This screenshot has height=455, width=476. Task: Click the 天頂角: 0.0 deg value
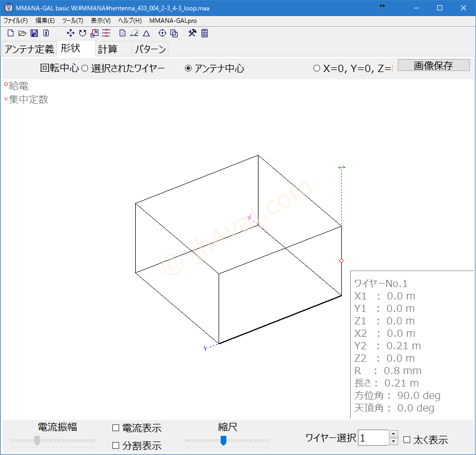[394, 408]
